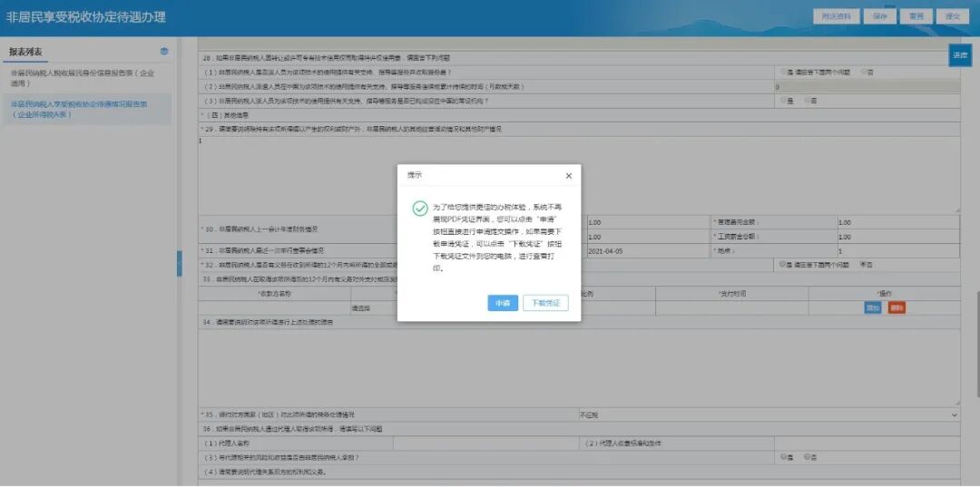Collapse the left panel with the splitter handle
980x487 pixels.
coord(180,264)
